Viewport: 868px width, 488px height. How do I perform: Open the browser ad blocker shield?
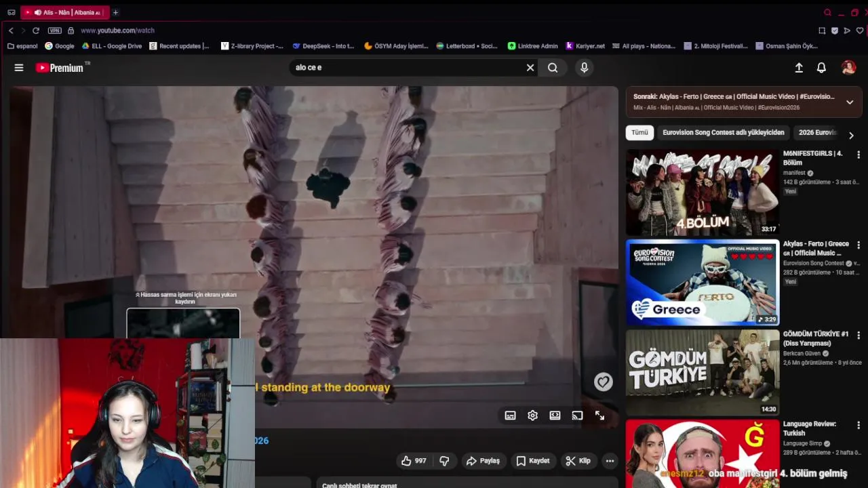835,30
